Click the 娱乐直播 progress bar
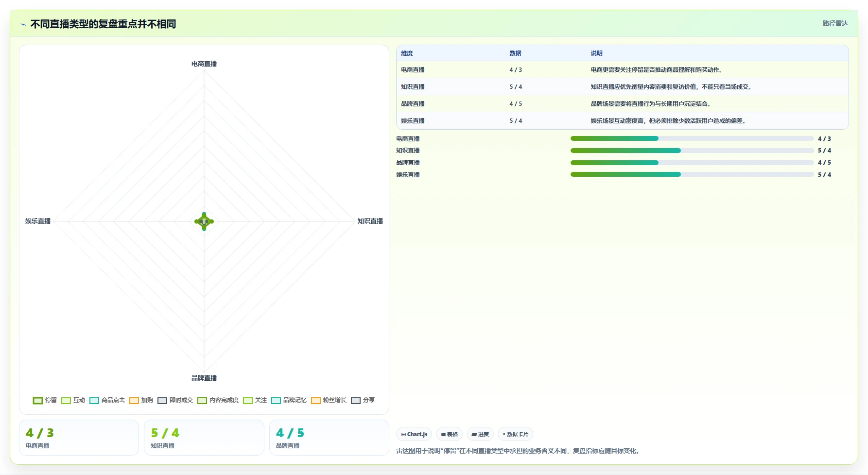Viewport: 868px width, 475px height. click(x=692, y=174)
